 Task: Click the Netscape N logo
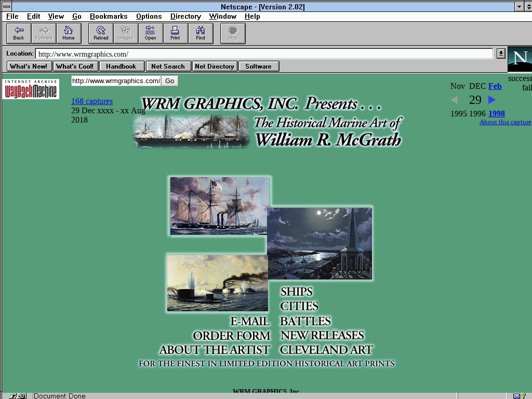519,59
